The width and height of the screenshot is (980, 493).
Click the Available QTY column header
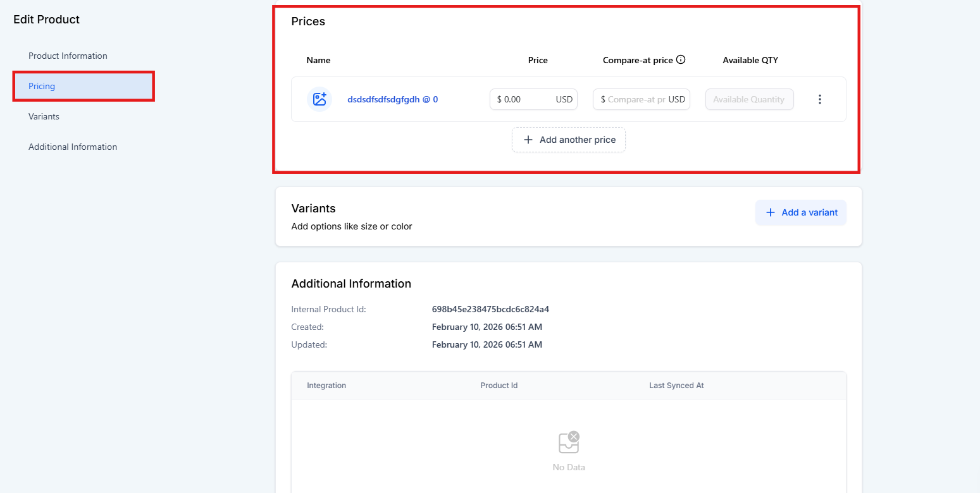coord(750,60)
